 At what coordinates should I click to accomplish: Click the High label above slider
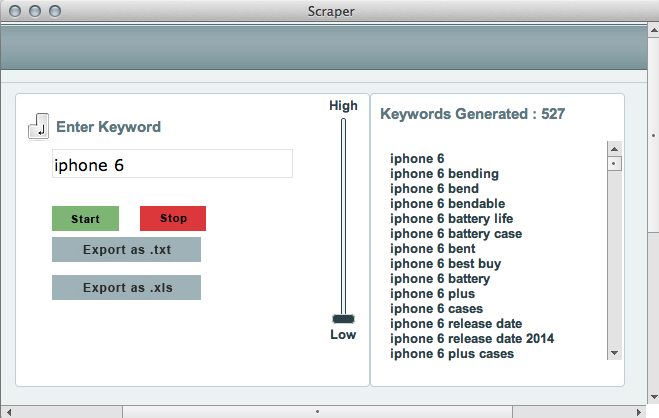coord(343,105)
